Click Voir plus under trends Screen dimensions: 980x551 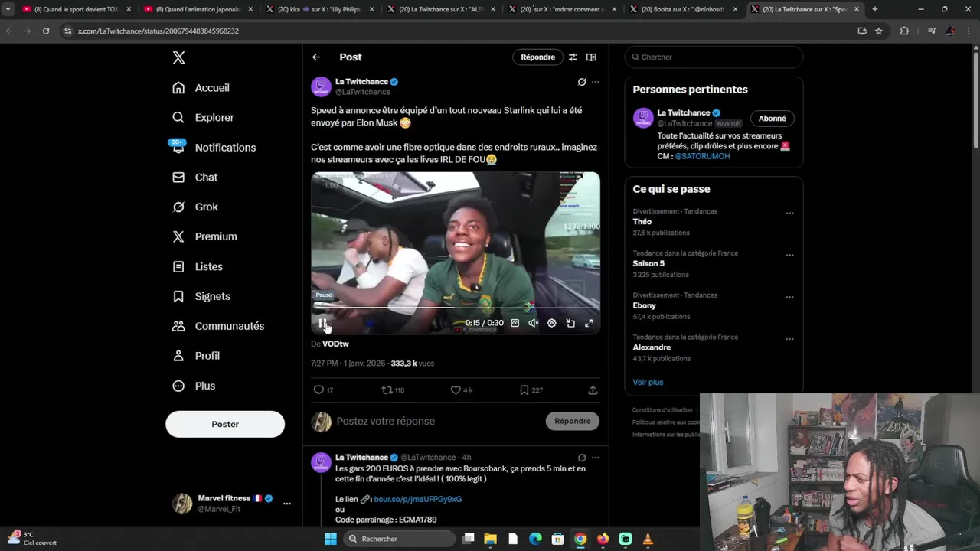tap(648, 383)
